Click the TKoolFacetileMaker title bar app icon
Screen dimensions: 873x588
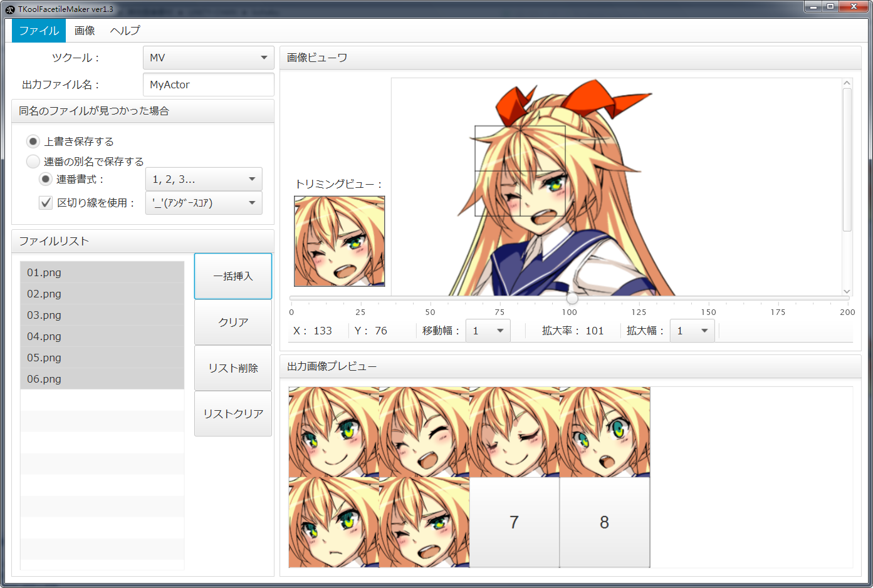(x=9, y=9)
